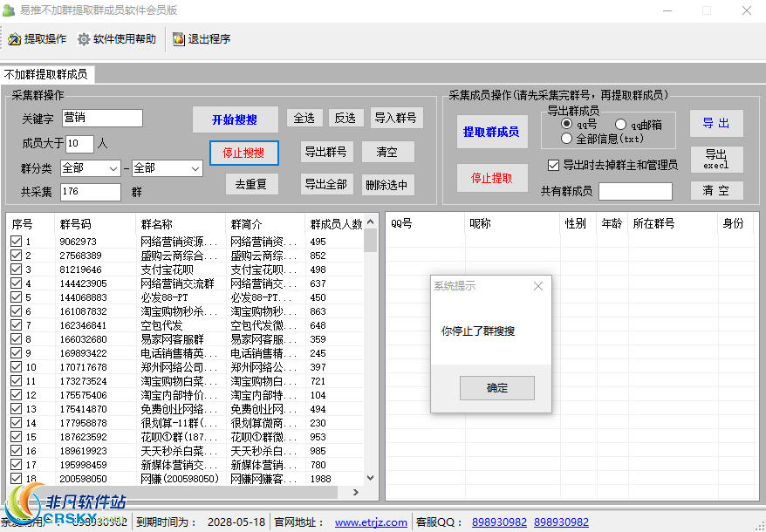The image size is (766, 532).
Task: Uncheck row 2 checkbox for group 27568389
Action: point(16,255)
